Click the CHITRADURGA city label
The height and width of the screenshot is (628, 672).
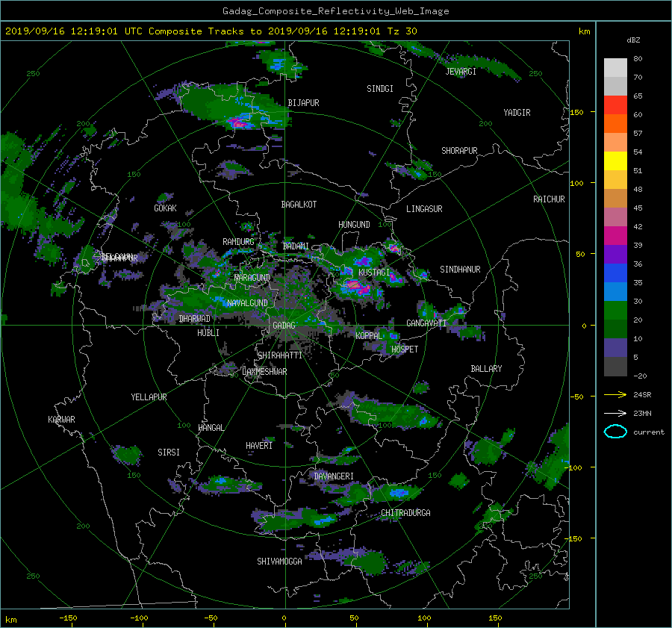point(406,513)
